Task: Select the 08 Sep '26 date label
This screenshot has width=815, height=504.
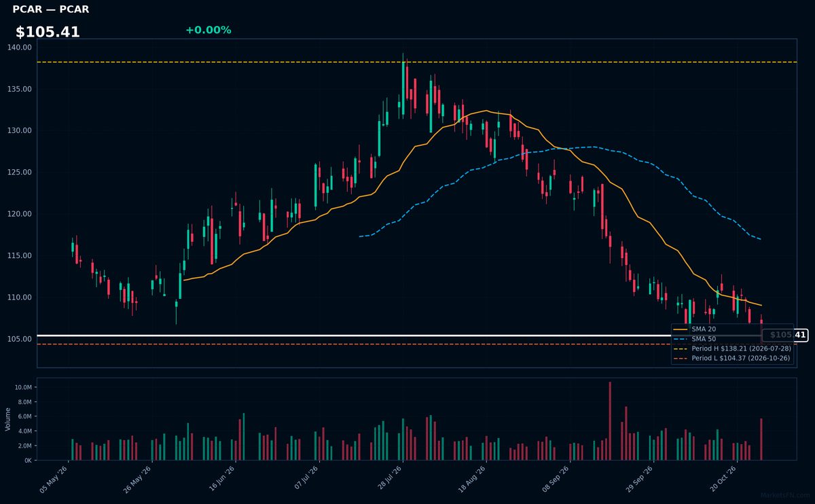Action: pyautogui.click(x=556, y=480)
